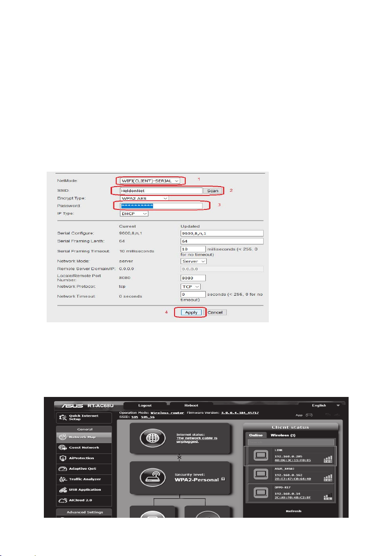Switch to the Wireless (3) tab

283,435
